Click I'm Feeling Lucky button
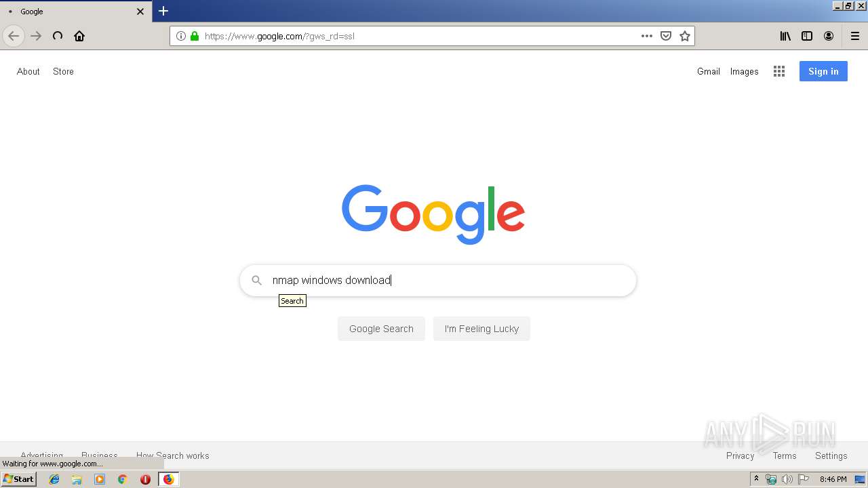 pyautogui.click(x=481, y=329)
